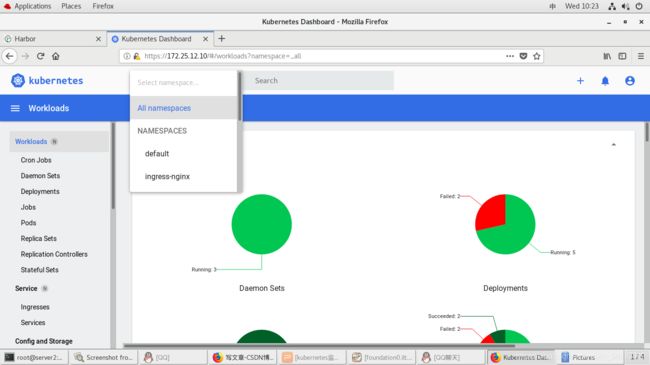The height and width of the screenshot is (365, 650).
Task: Select the default namespace
Action: pos(183,153)
